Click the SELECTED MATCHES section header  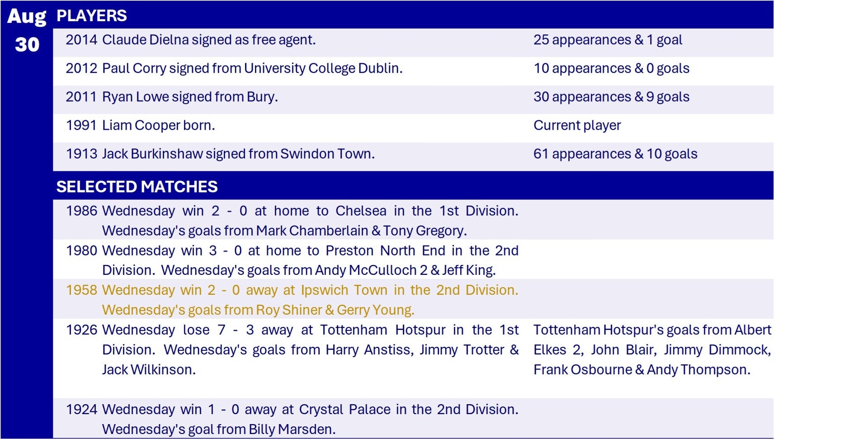(137, 187)
